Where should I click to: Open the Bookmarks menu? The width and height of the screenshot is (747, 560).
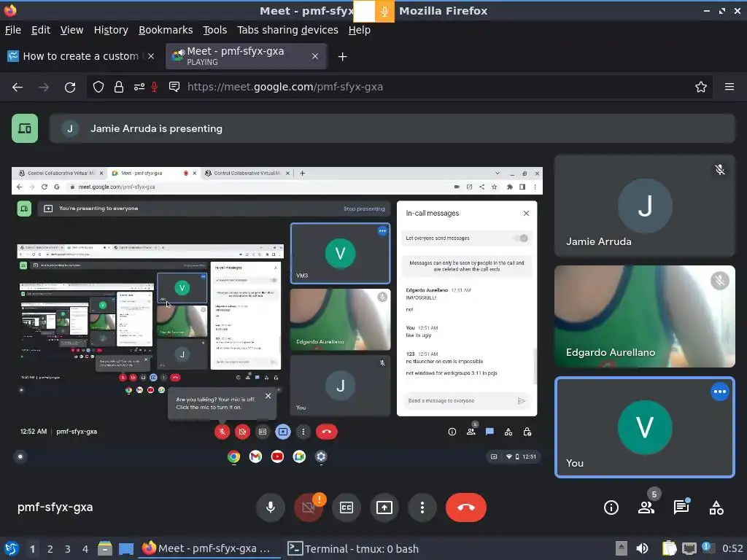click(x=166, y=30)
